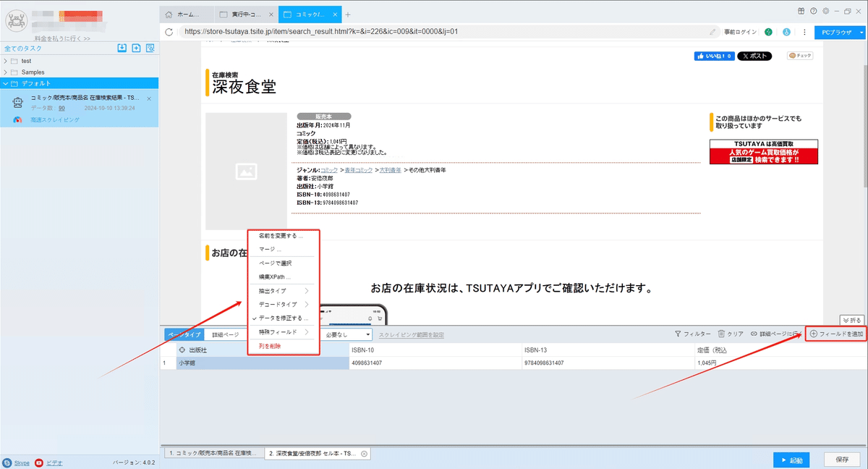Open PCブラウザ dropdown arrow
Image resolution: width=868 pixels, height=469 pixels.
pyautogui.click(x=861, y=32)
